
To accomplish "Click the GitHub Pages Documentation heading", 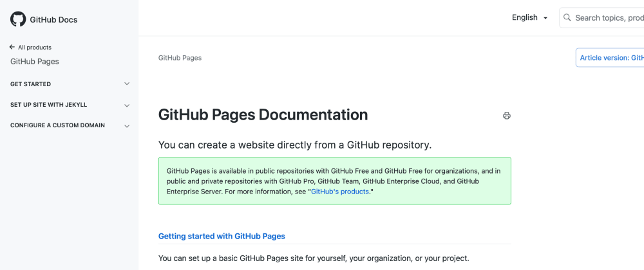I will point(263,114).
